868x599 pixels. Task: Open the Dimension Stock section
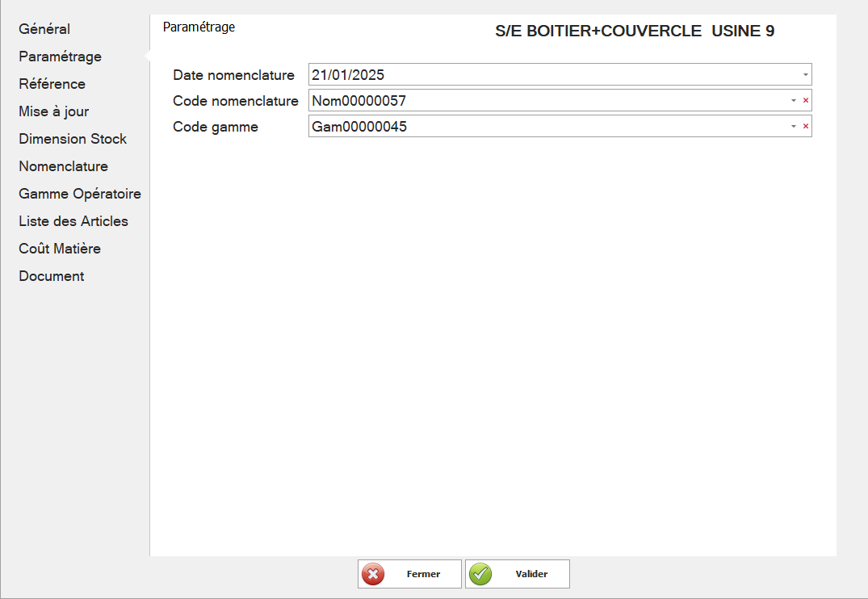coord(73,139)
